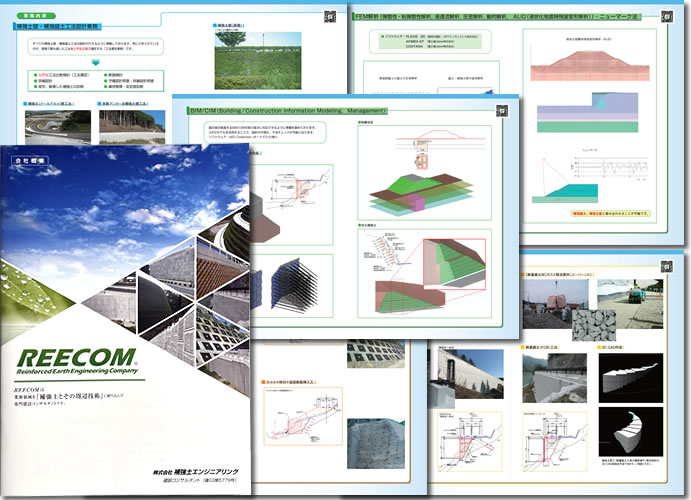Viewport: 691px width, 500px height.
Task: Open the crushed gravel close-up photo
Action: coord(594,326)
